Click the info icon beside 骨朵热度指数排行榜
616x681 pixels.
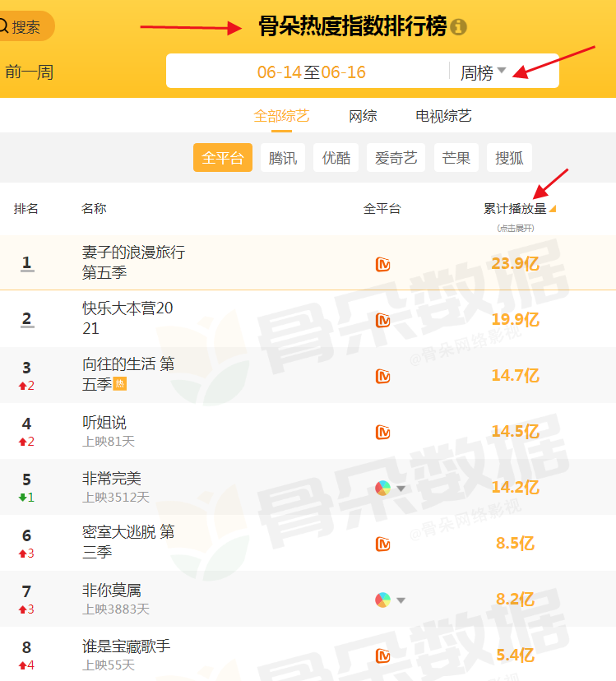[x=458, y=27]
